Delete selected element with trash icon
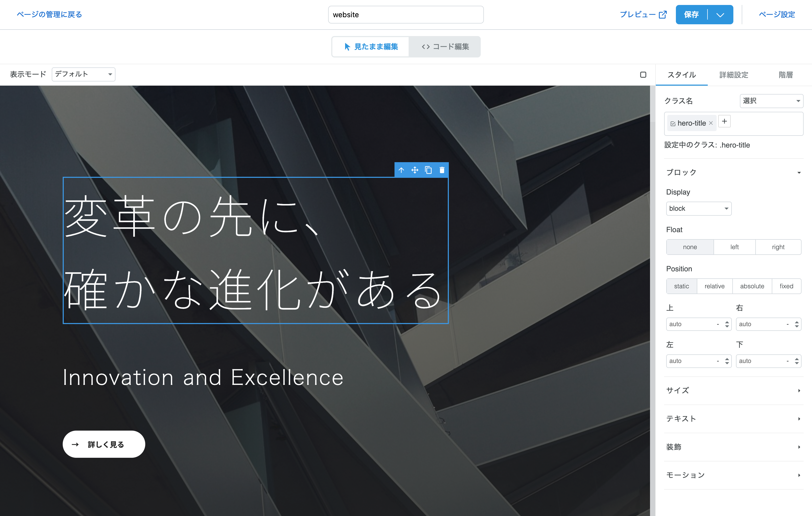Viewport: 812px width, 516px height. 442,170
